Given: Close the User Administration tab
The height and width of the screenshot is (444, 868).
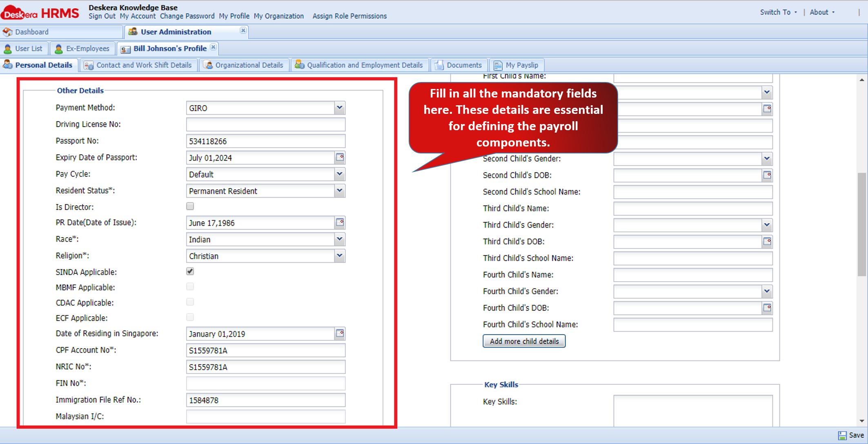Looking at the screenshot, I should 243,31.
